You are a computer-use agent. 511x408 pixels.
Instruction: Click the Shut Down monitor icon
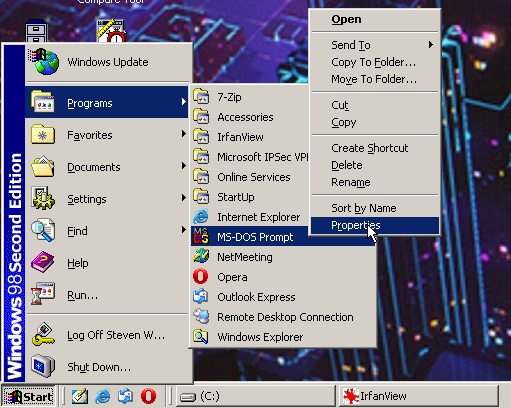[43, 366]
